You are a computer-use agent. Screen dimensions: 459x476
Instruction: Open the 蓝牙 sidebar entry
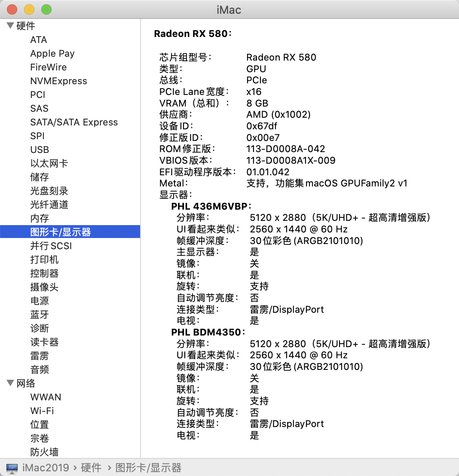pyautogui.click(x=40, y=314)
